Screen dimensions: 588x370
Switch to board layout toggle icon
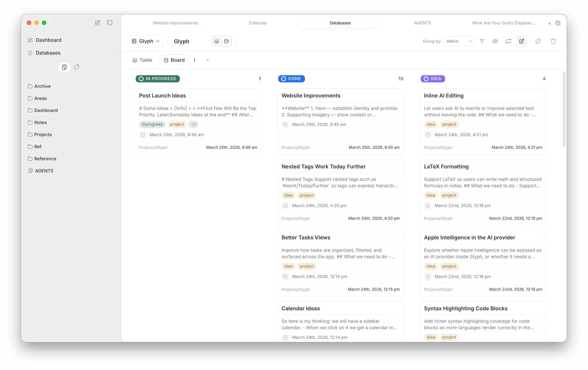(226, 41)
